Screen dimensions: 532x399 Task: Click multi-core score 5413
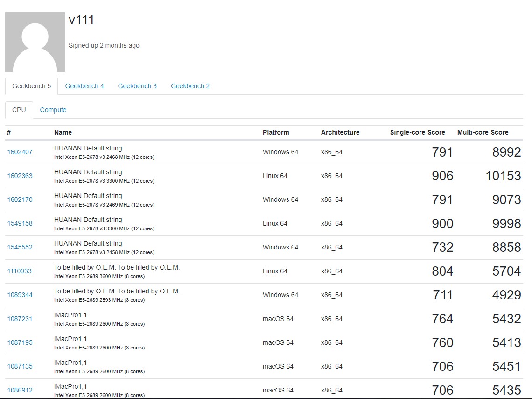(506, 342)
